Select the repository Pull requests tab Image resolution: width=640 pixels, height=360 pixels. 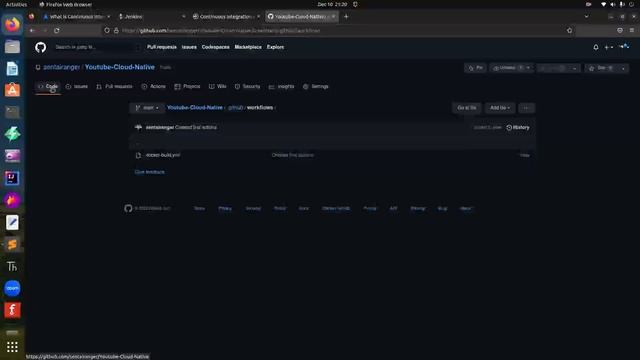[114, 87]
